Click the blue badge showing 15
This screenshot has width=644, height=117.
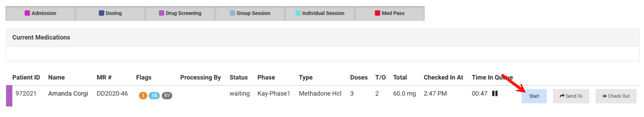(154, 95)
